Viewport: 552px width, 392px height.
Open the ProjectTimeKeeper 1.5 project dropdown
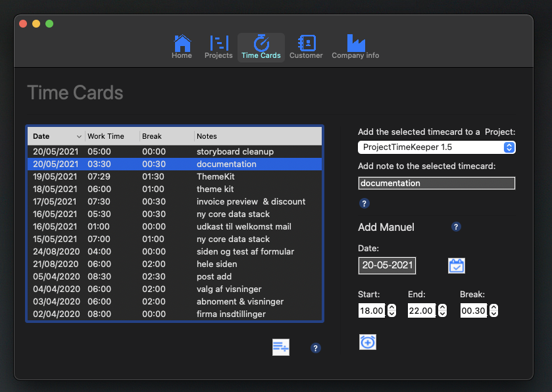pos(436,147)
